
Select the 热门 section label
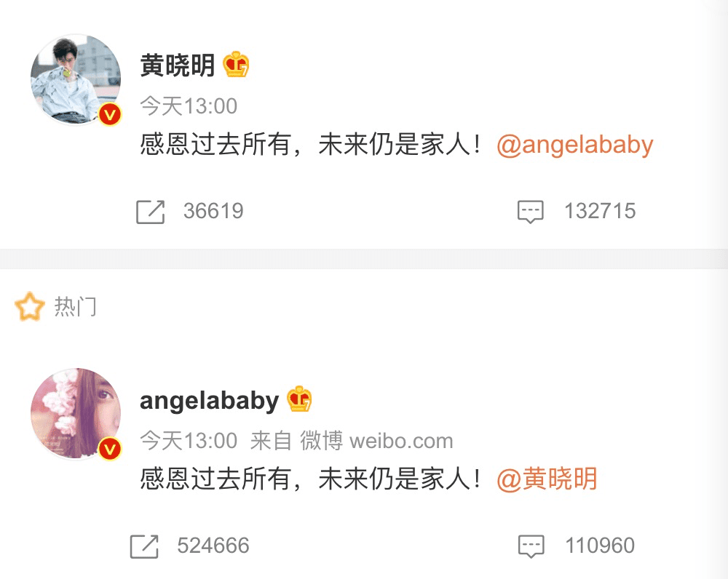pyautogui.click(x=76, y=307)
